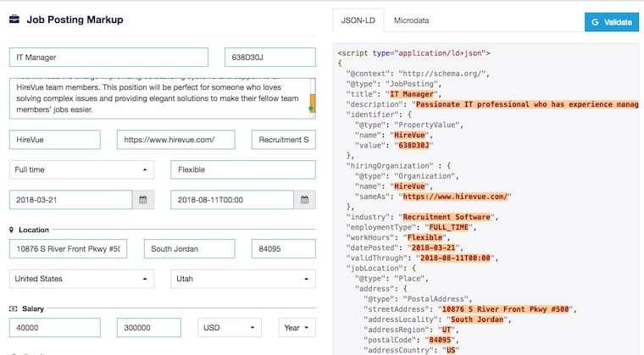Click the briefcase icon next to Job Posting Markup
The width and height of the screenshot is (644, 355).
(14, 19)
